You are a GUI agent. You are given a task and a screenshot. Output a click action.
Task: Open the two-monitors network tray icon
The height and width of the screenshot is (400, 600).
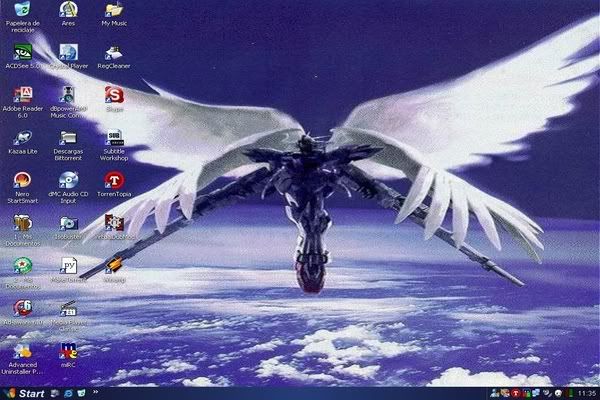[535, 393]
